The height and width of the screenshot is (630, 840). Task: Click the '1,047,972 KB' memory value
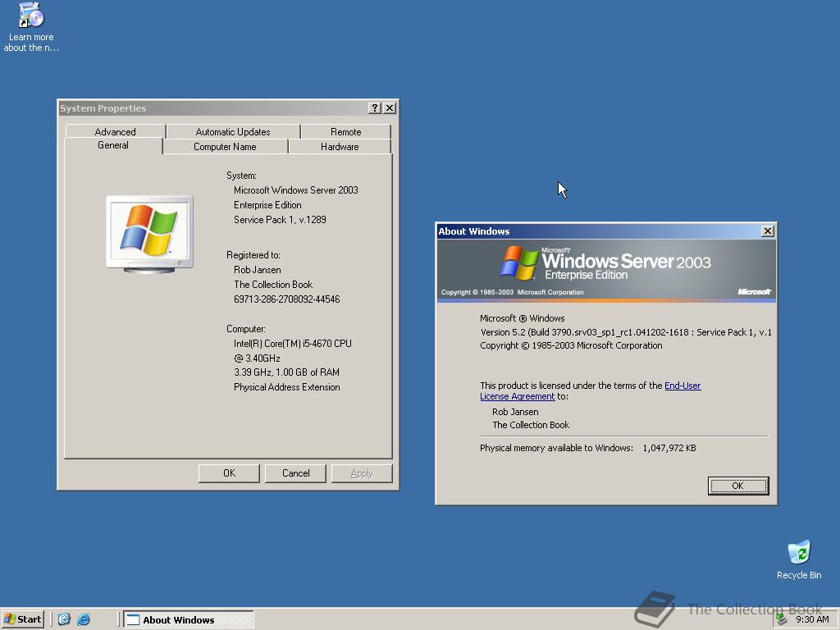(x=669, y=448)
